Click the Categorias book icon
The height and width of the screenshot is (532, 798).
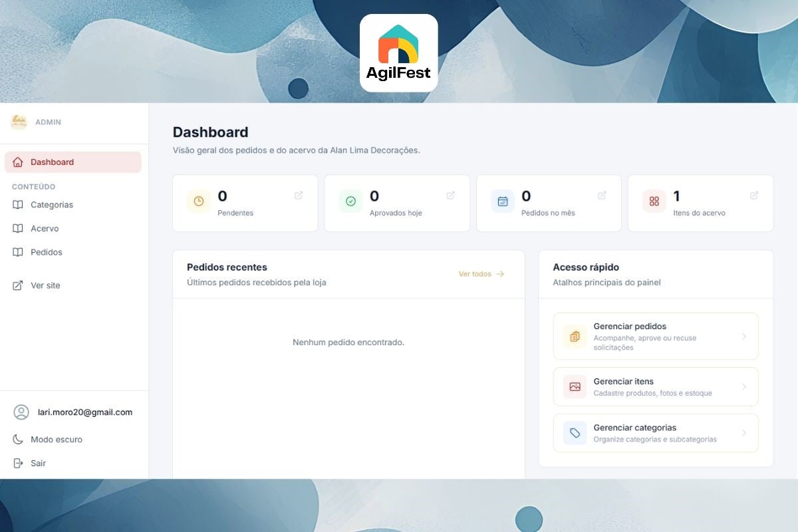(x=18, y=205)
